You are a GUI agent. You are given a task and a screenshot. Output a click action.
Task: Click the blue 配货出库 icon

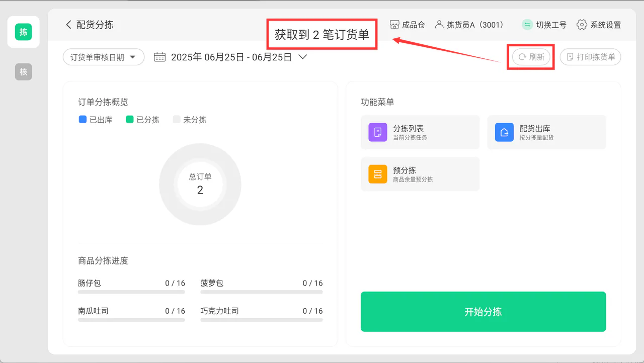tap(504, 132)
